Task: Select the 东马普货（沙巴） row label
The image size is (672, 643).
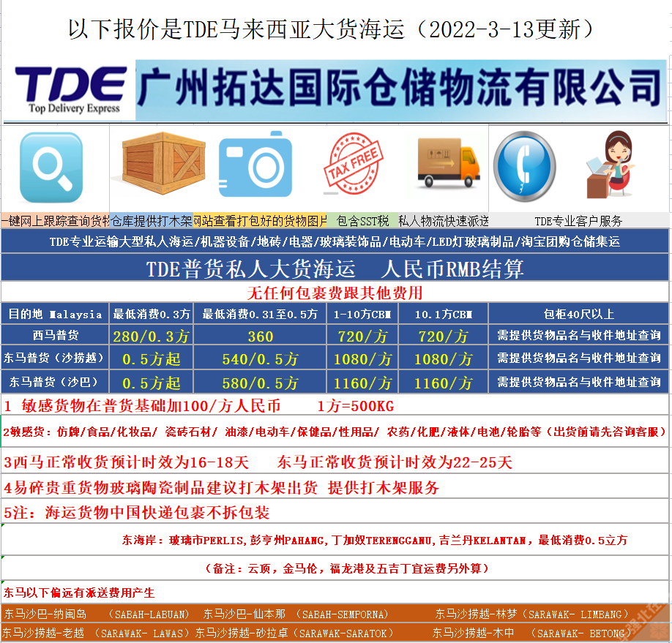Action: (56, 382)
